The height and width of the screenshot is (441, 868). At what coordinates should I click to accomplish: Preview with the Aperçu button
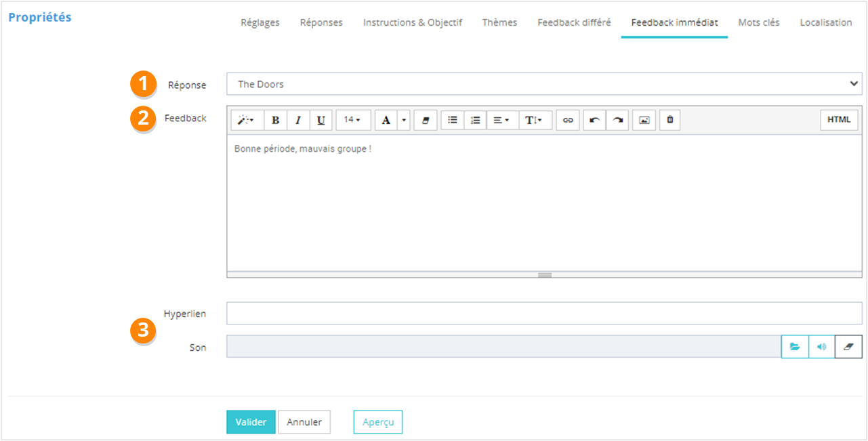pyautogui.click(x=378, y=421)
